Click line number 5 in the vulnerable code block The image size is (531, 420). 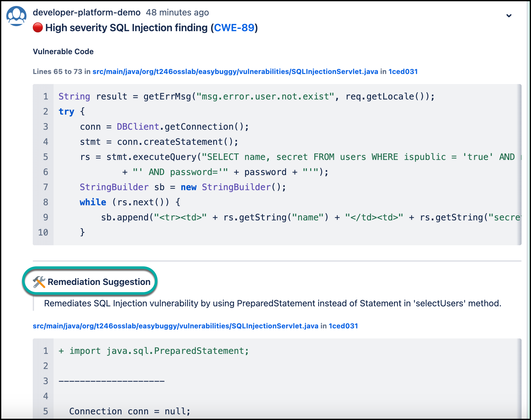(46, 157)
